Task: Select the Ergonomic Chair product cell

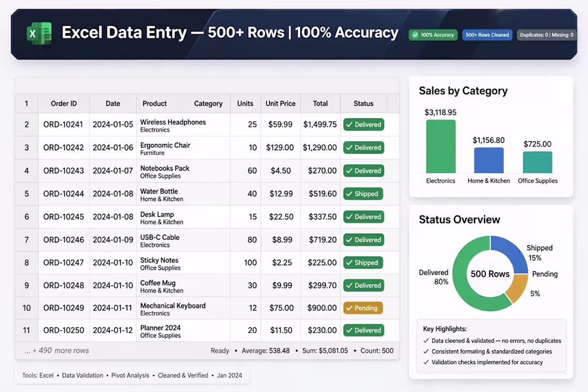Action: (x=183, y=148)
